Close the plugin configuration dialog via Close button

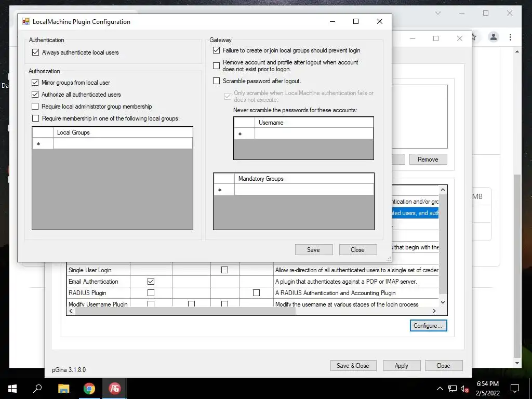click(x=358, y=250)
